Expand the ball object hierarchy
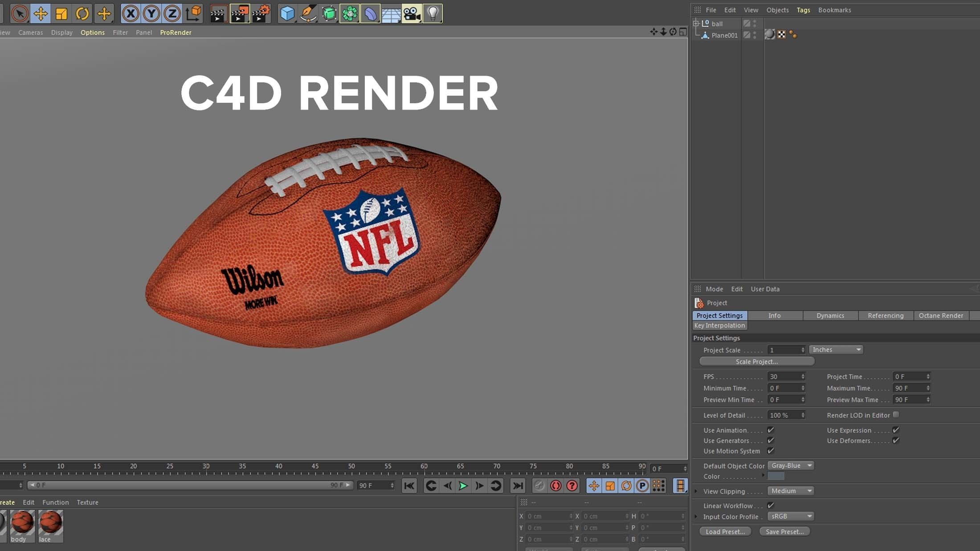The width and height of the screenshot is (980, 551). [x=696, y=23]
